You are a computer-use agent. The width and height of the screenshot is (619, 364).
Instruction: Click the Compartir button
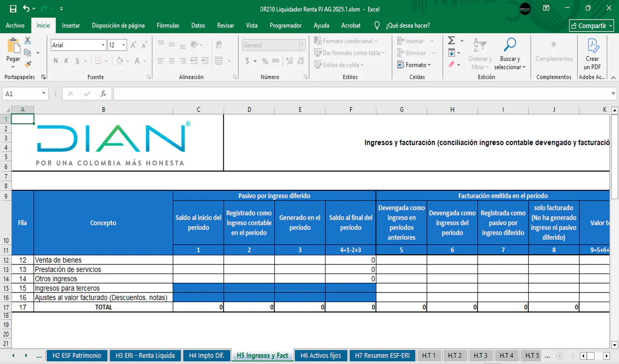[x=591, y=26]
